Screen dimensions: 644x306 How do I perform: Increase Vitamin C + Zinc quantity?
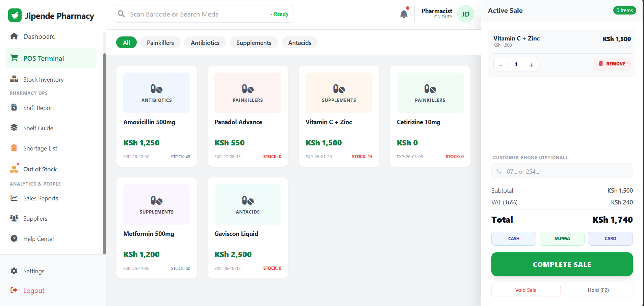(x=531, y=64)
